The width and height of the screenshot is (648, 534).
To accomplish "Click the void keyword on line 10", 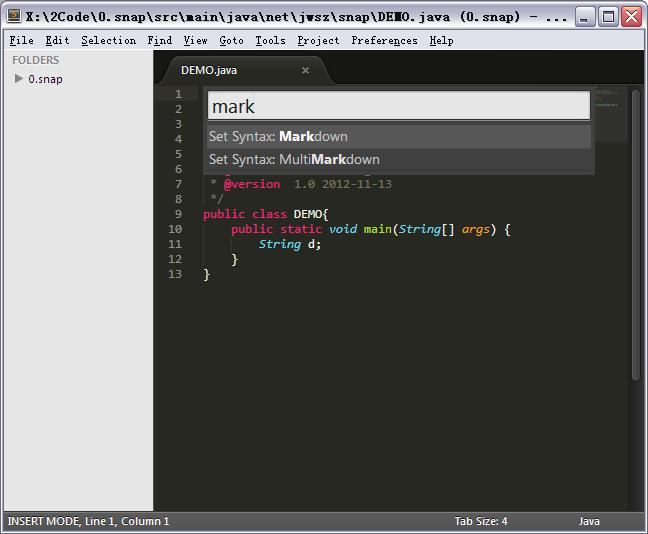I will point(343,229).
